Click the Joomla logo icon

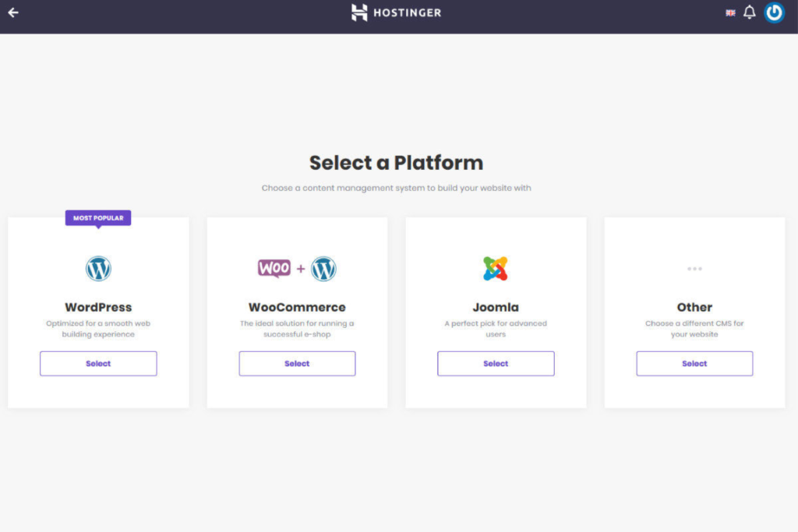click(x=495, y=269)
